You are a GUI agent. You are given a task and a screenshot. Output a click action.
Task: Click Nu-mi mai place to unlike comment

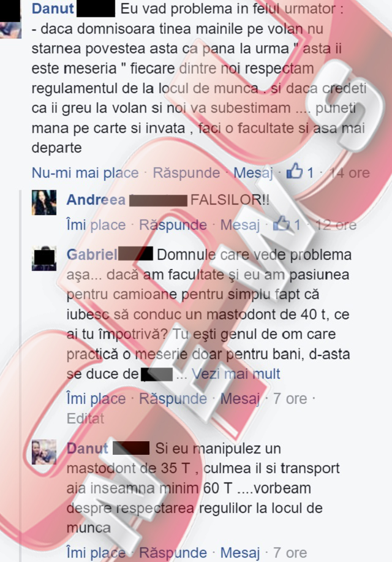85,173
